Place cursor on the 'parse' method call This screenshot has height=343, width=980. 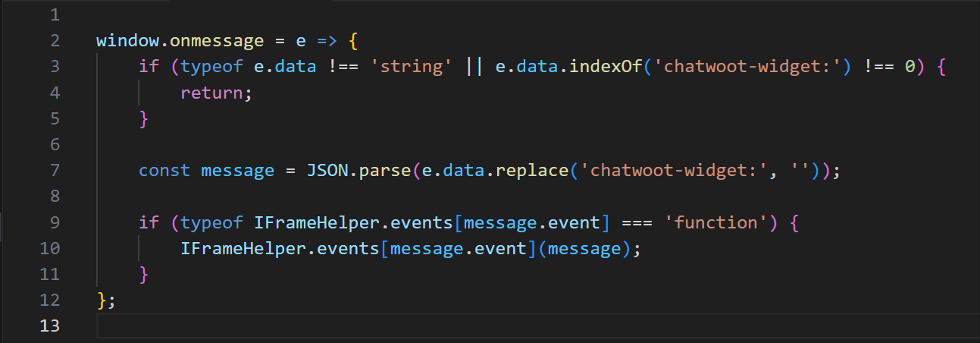[381, 170]
